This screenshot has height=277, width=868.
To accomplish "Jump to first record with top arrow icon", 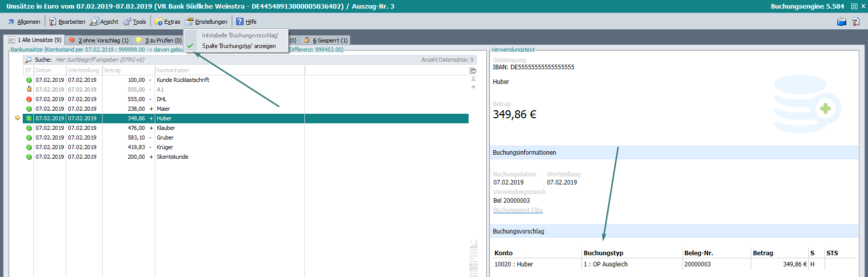I will (x=473, y=79).
